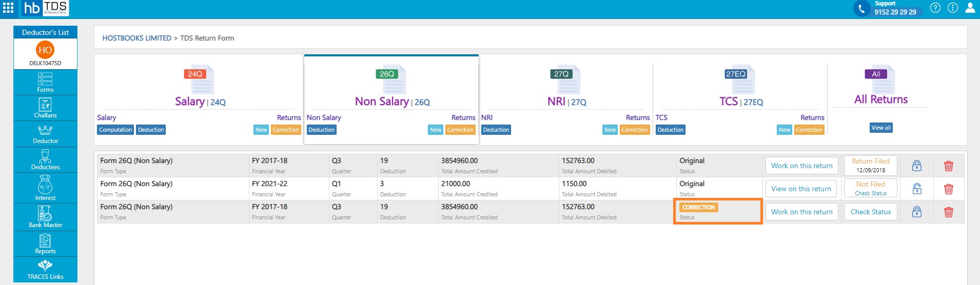Click the support phone icon
Screen dimensions: 980x285
861,8
